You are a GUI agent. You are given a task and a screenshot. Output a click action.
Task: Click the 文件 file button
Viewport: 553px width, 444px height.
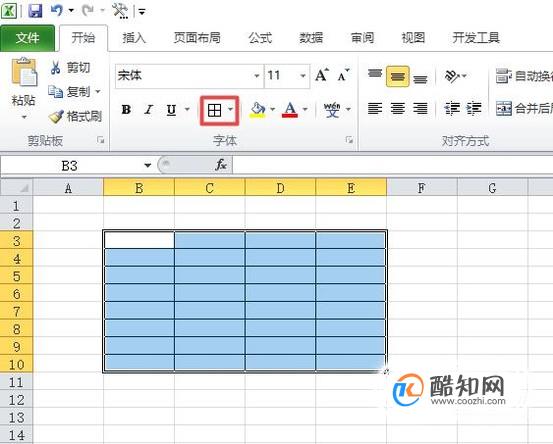[x=28, y=38]
